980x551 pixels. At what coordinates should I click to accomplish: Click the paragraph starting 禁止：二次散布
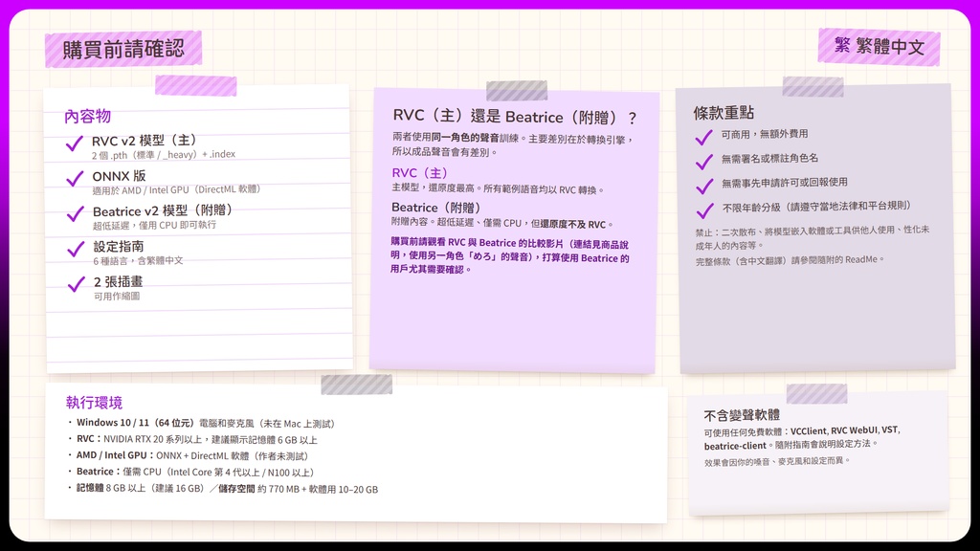pos(813,237)
